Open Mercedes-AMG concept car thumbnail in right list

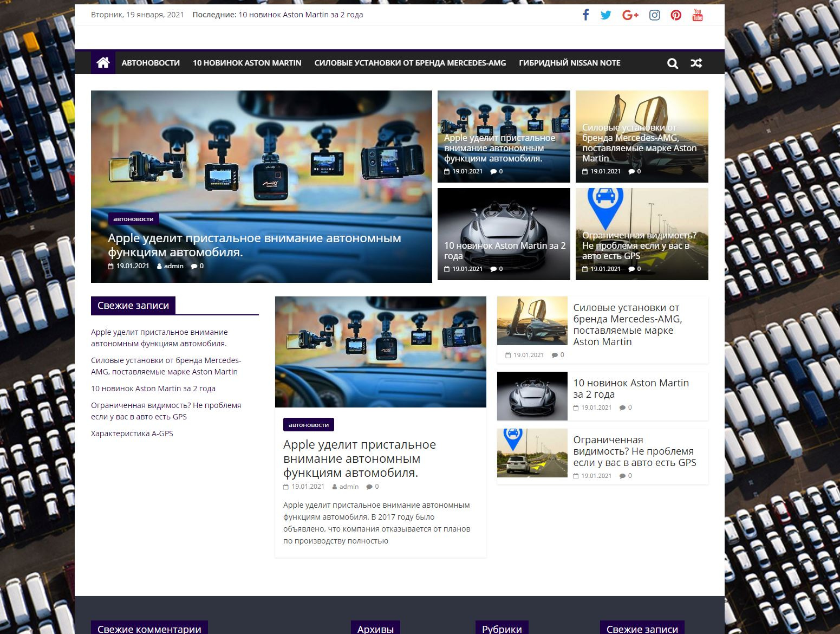click(532, 321)
